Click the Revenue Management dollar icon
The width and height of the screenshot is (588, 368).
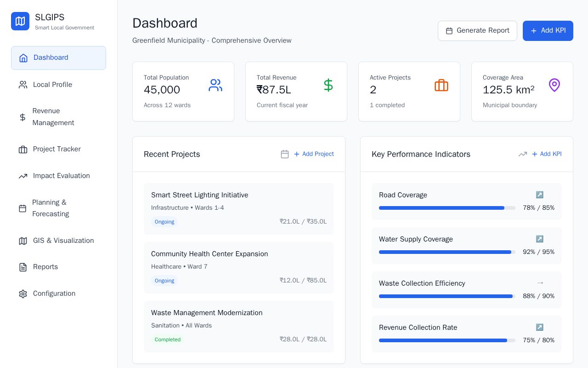23,117
